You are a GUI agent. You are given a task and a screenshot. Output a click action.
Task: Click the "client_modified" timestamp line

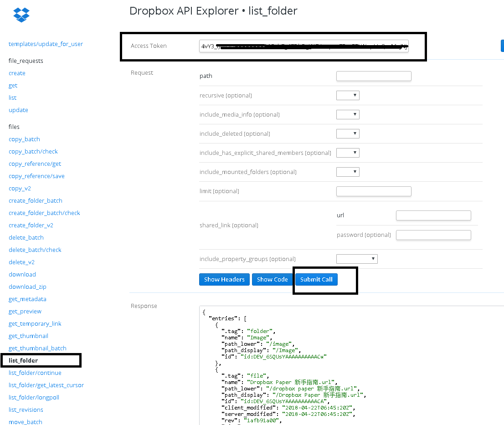click(288, 408)
